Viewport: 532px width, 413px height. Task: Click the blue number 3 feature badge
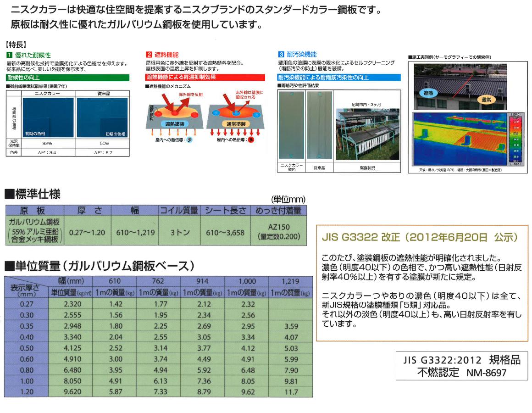(x=281, y=54)
